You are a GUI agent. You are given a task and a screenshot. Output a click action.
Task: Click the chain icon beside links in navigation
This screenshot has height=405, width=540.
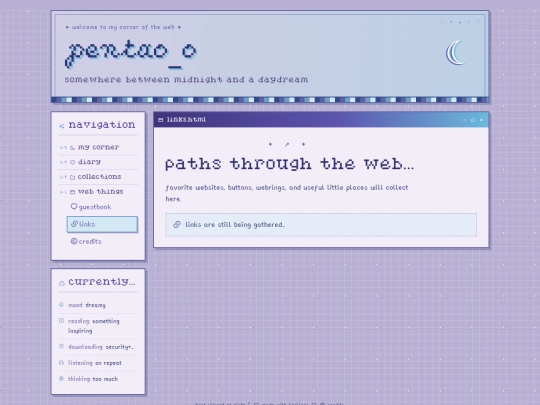[x=74, y=224]
